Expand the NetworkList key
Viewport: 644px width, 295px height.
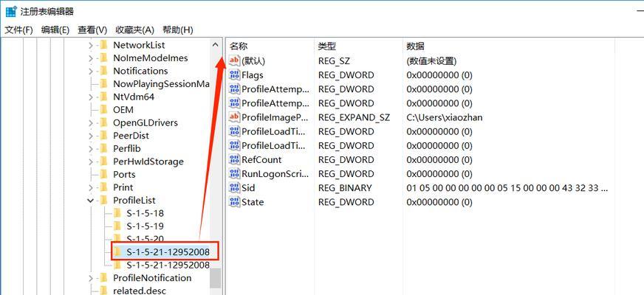(x=91, y=45)
